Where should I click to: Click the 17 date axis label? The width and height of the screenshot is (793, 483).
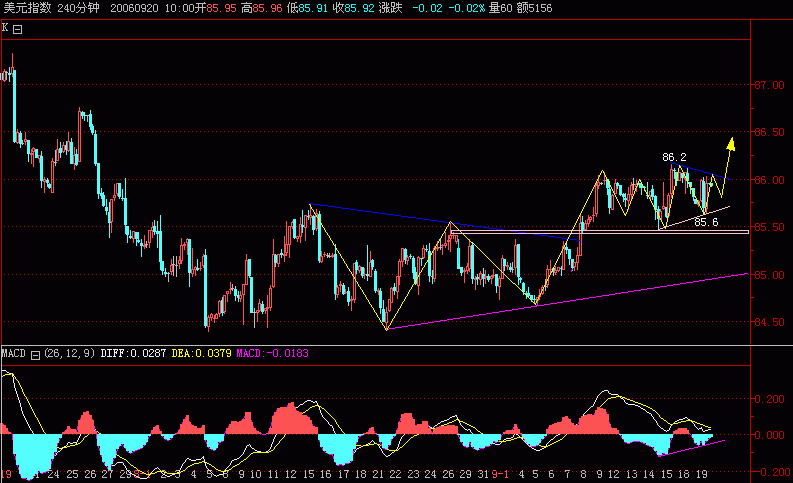(x=343, y=474)
